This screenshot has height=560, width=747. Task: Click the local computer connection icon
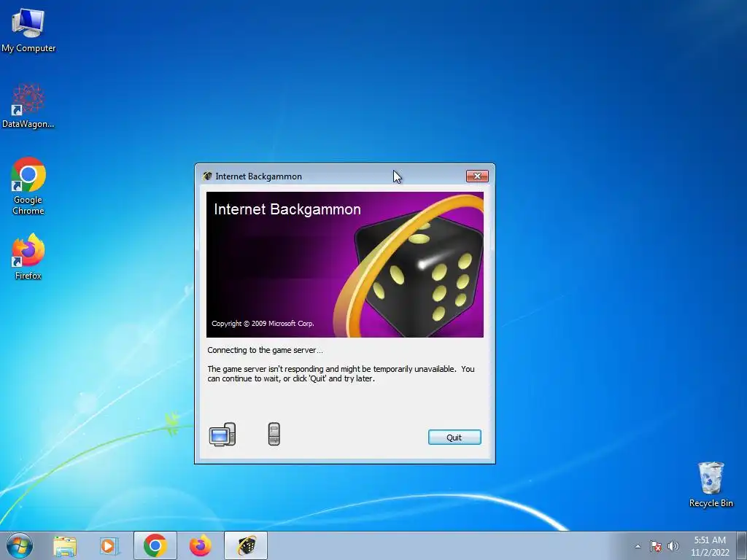pos(222,435)
